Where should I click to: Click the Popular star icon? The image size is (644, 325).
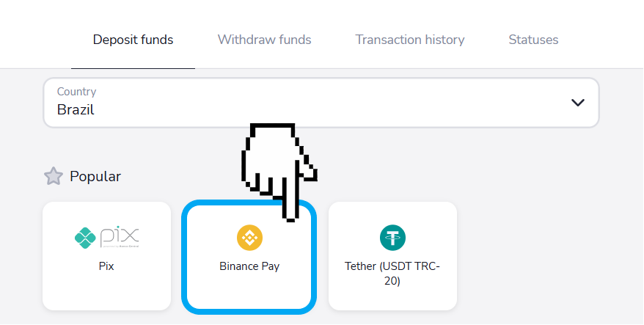point(54,176)
